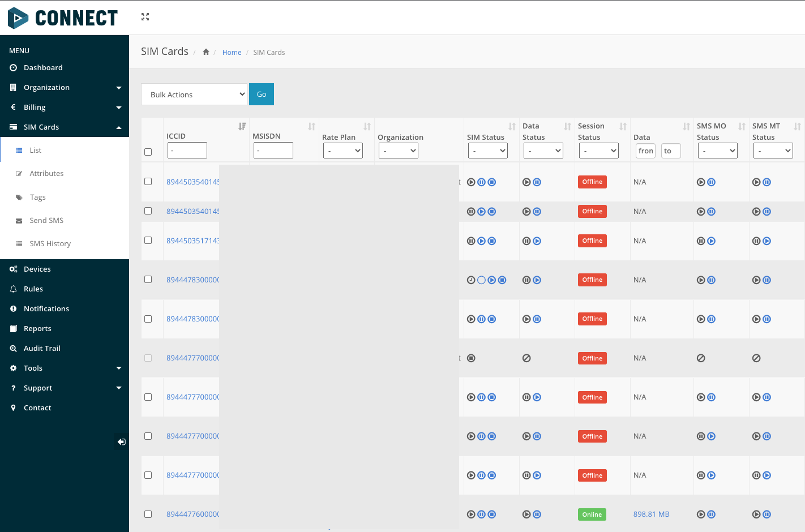
Task: Click the Go button
Action: click(262, 95)
